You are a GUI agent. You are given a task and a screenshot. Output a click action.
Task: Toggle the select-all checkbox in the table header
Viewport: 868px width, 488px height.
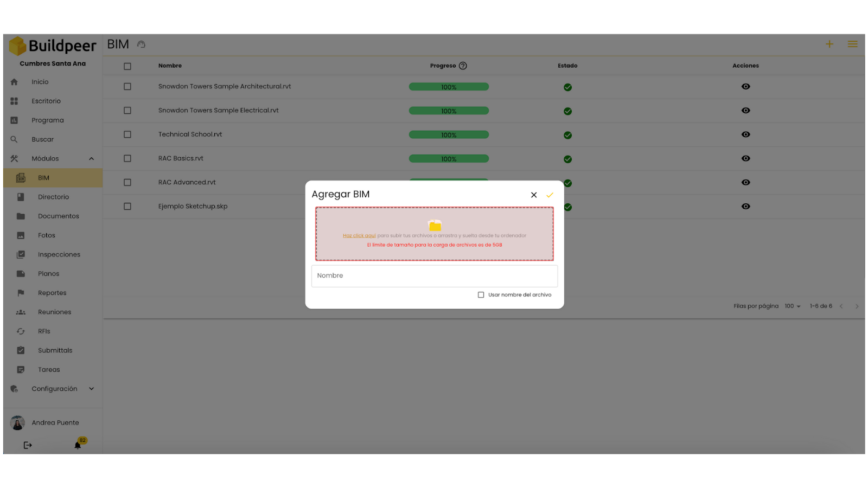(x=127, y=66)
